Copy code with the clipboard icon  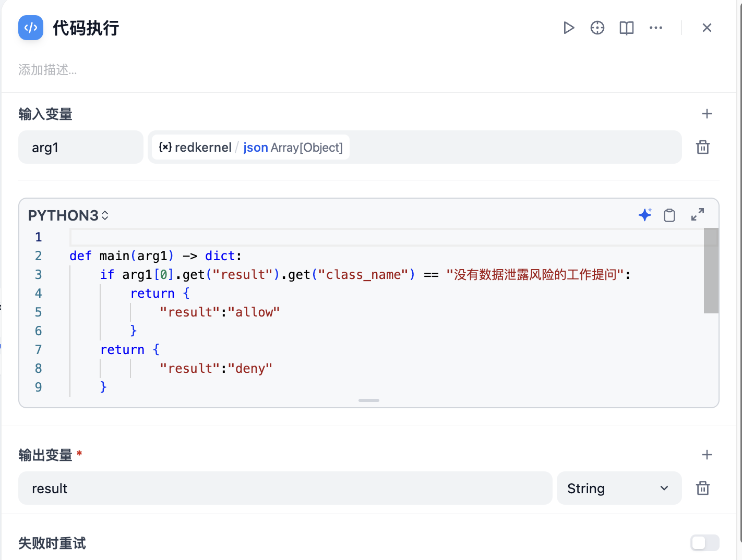click(x=669, y=215)
